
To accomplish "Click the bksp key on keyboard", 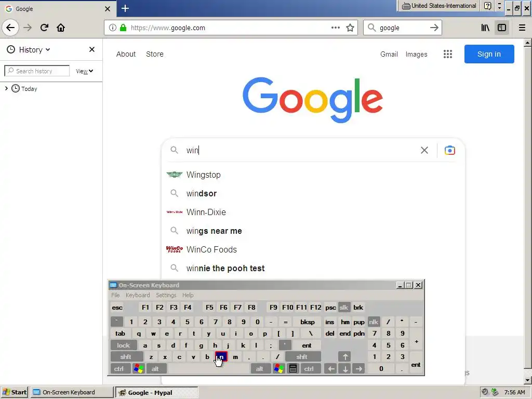I will [308, 322].
